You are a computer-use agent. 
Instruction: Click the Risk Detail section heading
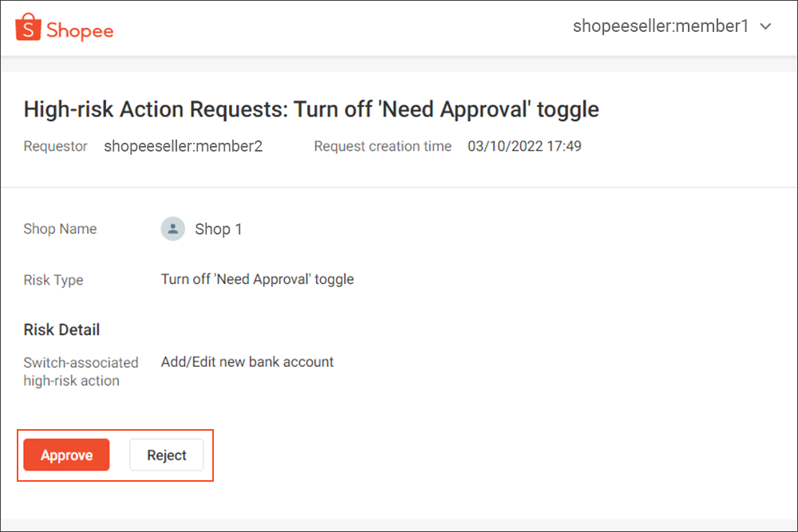[x=61, y=329]
